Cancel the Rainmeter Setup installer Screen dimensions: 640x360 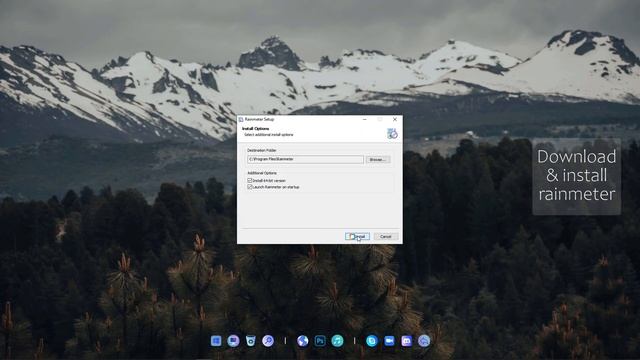[x=386, y=236]
